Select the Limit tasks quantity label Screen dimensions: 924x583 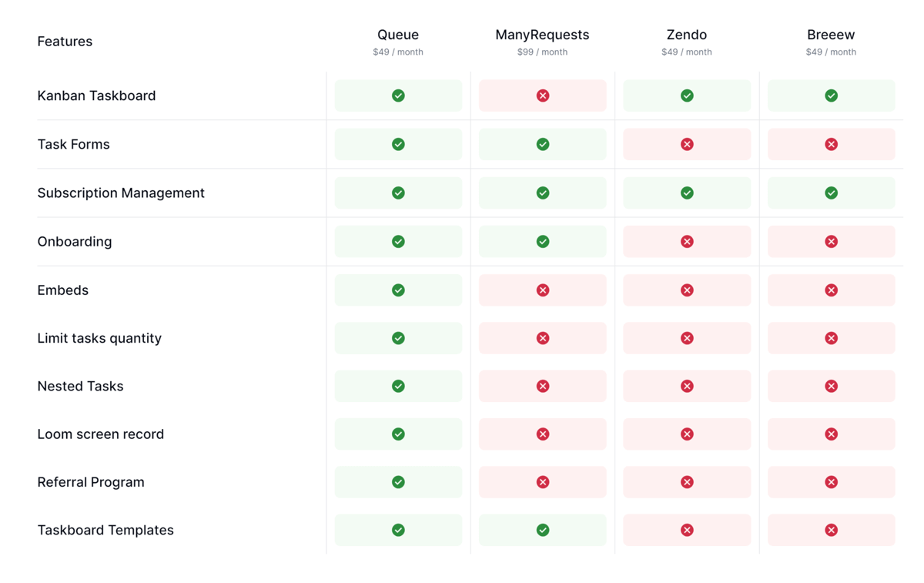coord(99,338)
